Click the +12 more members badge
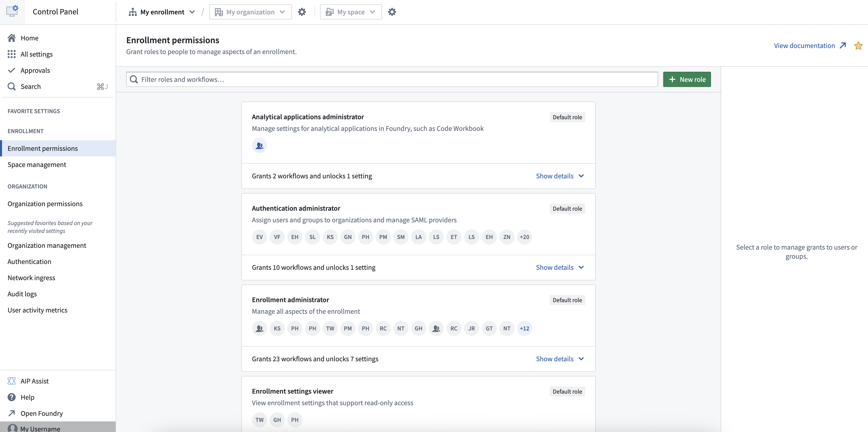 click(x=524, y=328)
